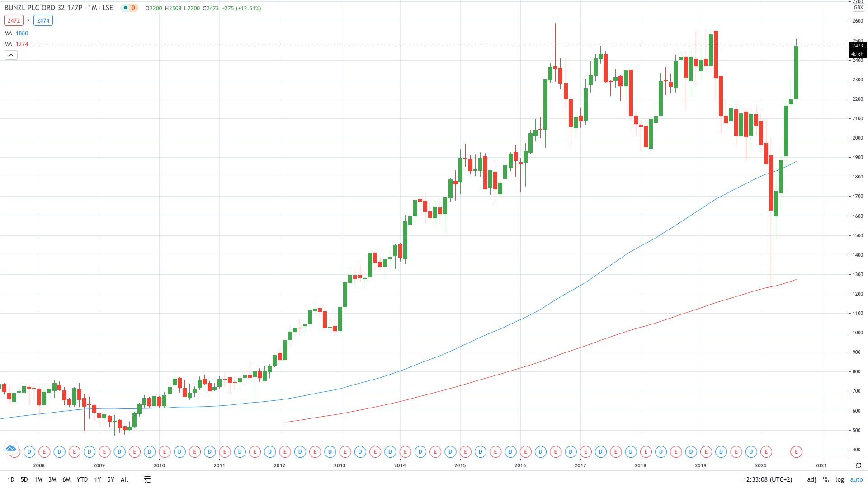Click the BUNZL PLC ORD symbol title
868x488 pixels.
point(43,8)
